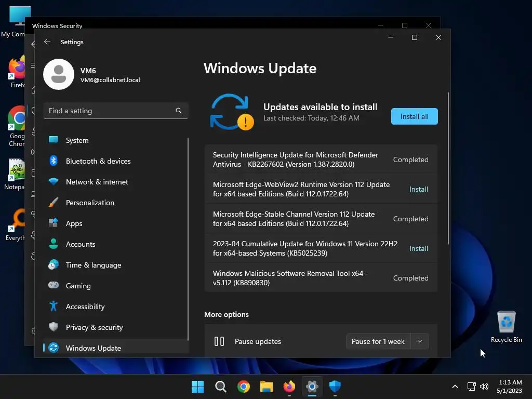Show hidden tray icons chevron
The height and width of the screenshot is (399, 532).
(x=455, y=387)
